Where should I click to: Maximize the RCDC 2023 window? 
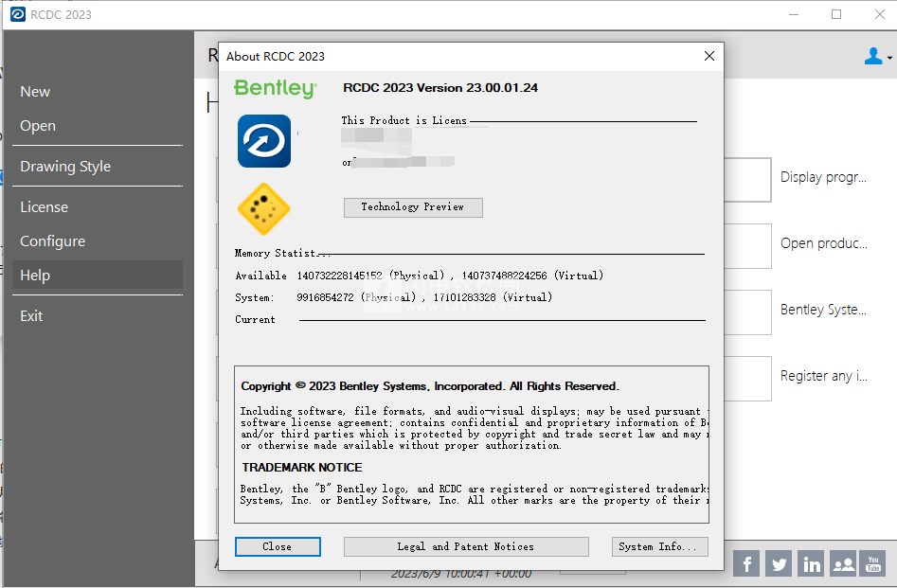coord(835,14)
